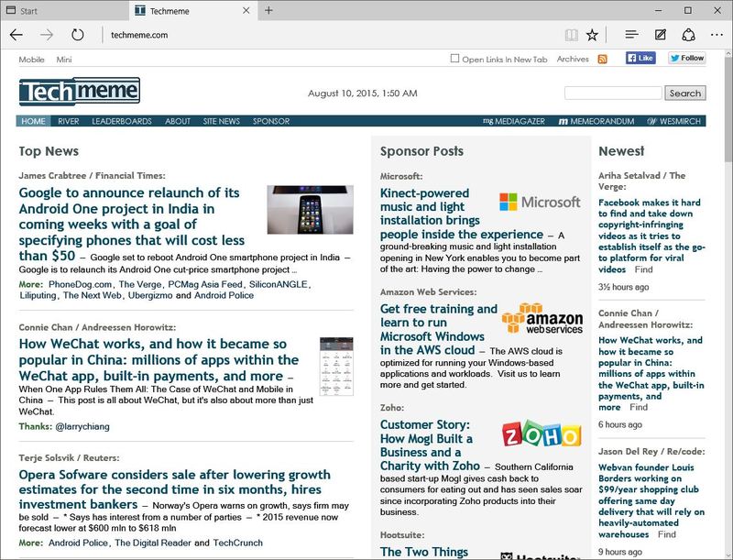
Task: Click the Facebook Like button
Action: click(x=640, y=58)
